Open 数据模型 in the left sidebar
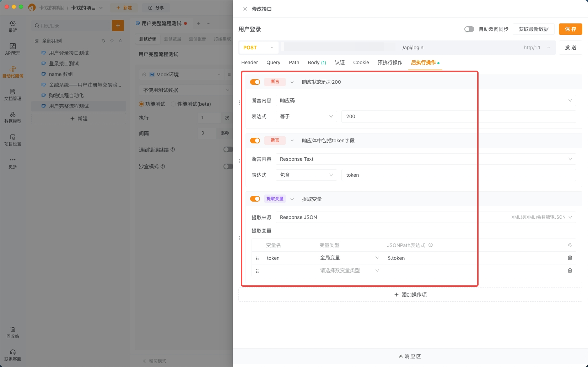 (13, 117)
